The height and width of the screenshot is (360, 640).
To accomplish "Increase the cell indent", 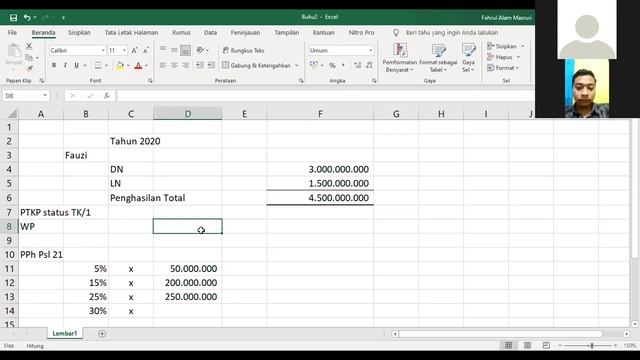I will point(211,65).
